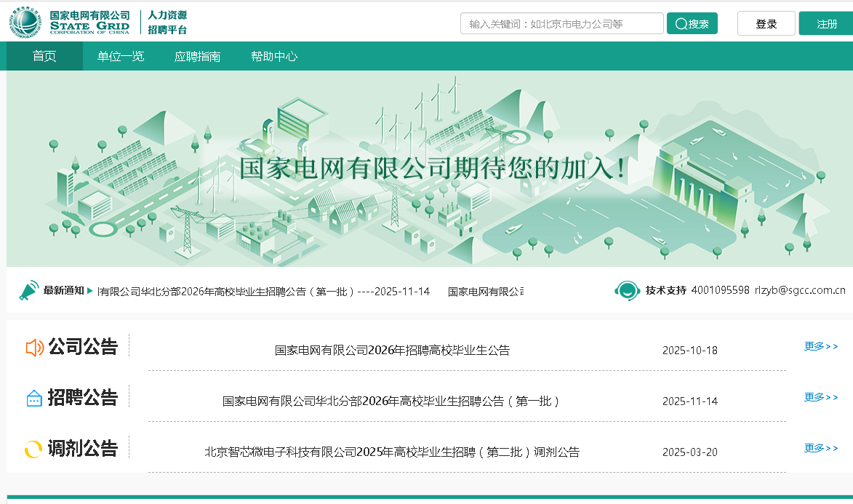Click the second truncated scrolling notice 国家电网有限公

tap(486, 292)
